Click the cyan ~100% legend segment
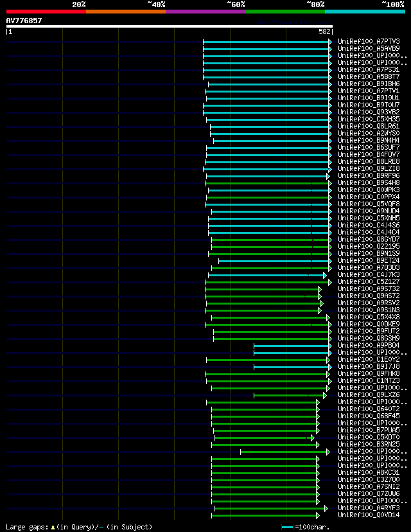411x532 pixels. pyautogui.click(x=365, y=12)
